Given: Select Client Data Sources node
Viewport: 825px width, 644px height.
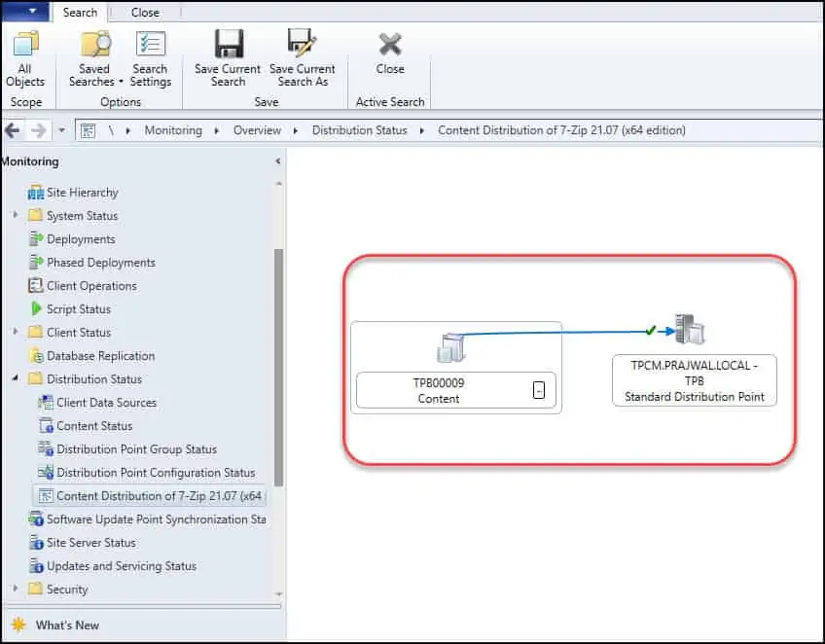Looking at the screenshot, I should (106, 403).
